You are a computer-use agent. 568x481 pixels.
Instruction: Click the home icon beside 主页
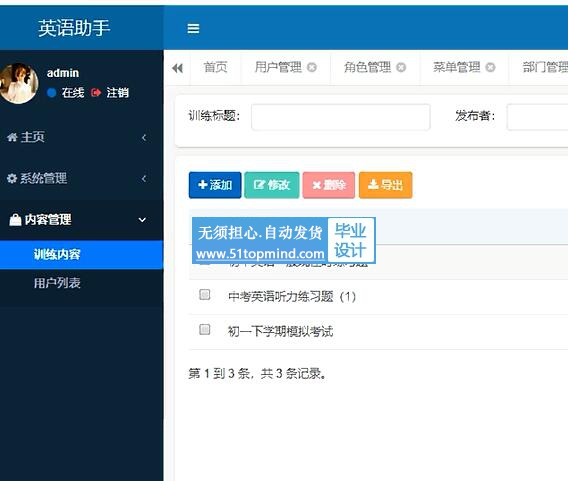[12, 137]
